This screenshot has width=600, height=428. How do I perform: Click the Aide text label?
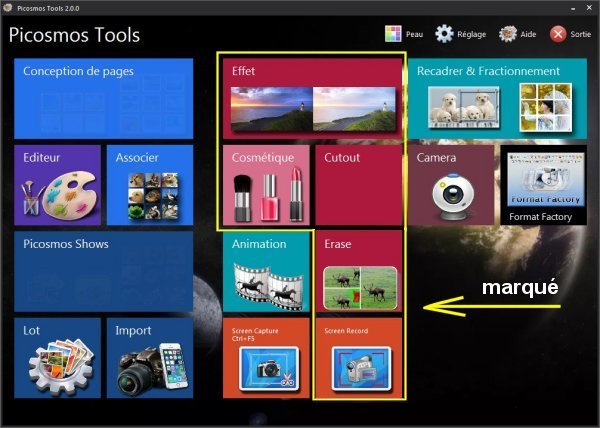tap(528, 34)
